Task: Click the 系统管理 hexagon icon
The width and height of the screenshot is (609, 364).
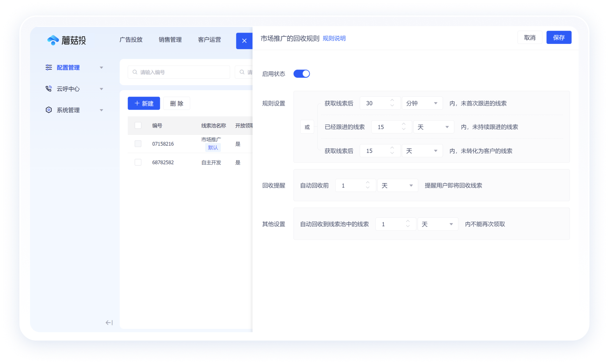Action: tap(48, 110)
